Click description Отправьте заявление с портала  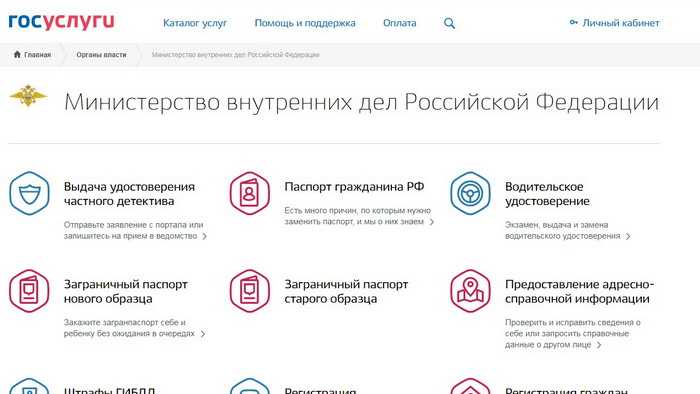coord(133,230)
